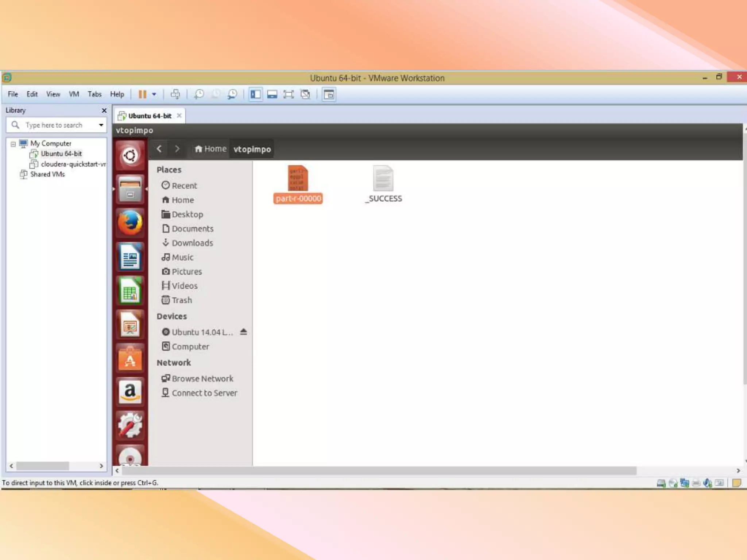Toggle the library sidebar view button
Image resolution: width=747 pixels, height=560 pixels.
255,94
